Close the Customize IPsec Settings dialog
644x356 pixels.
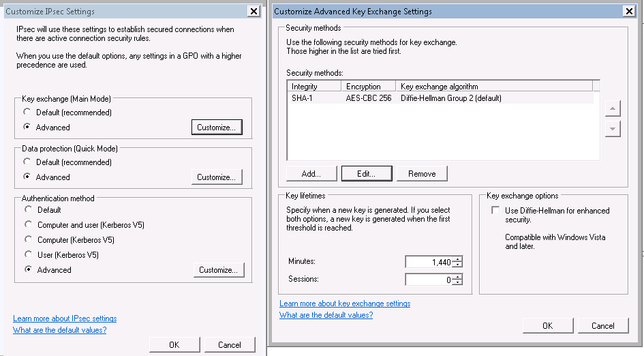point(254,11)
